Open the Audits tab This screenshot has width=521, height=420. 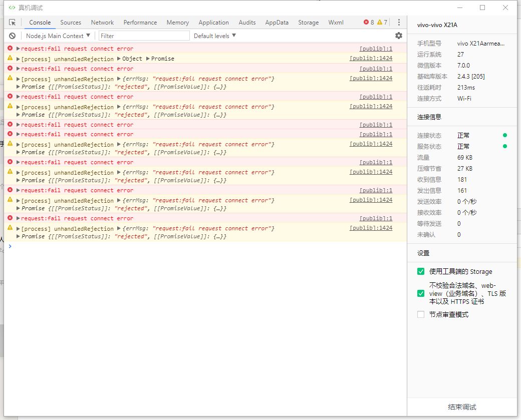(247, 22)
